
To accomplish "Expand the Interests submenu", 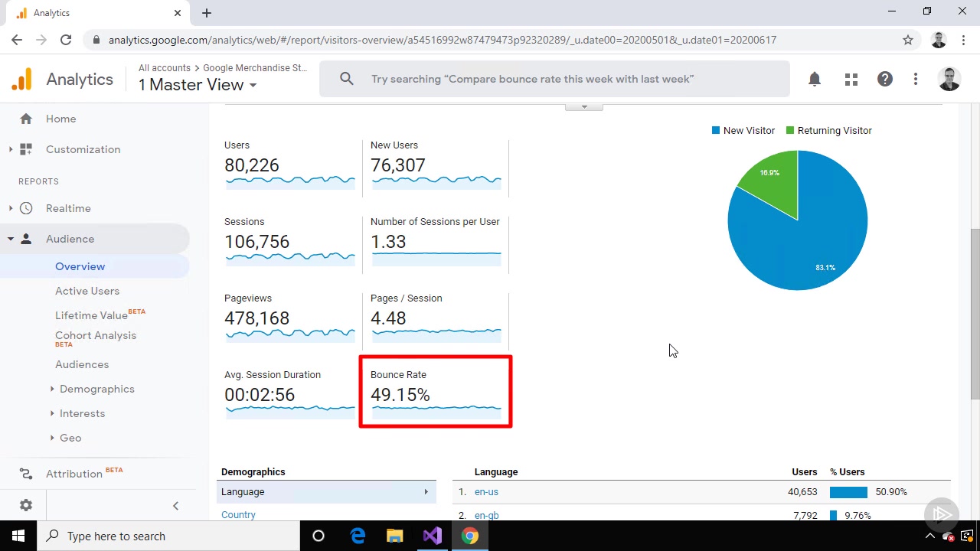I will click(82, 413).
